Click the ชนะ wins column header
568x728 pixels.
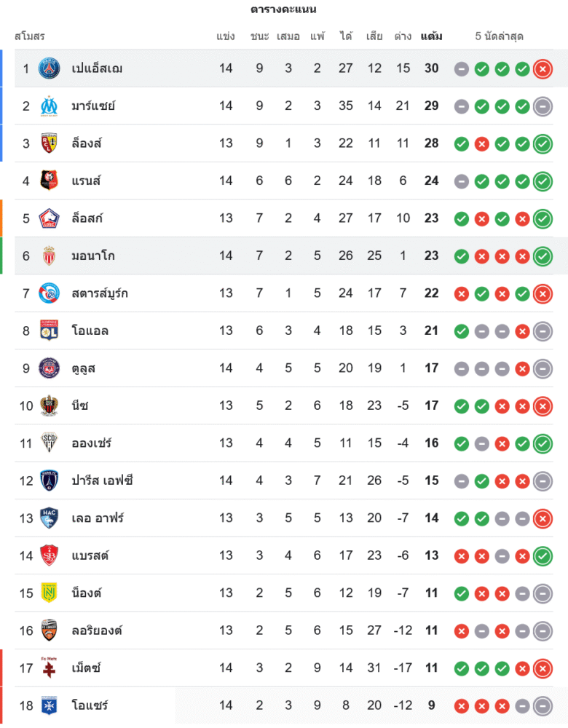click(259, 36)
